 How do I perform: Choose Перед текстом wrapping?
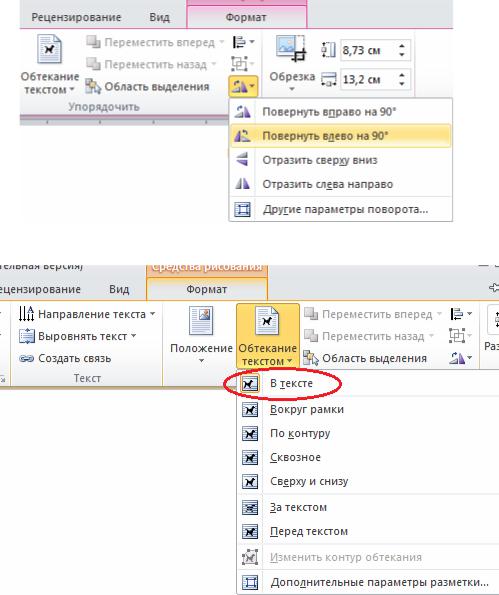pos(368,532)
